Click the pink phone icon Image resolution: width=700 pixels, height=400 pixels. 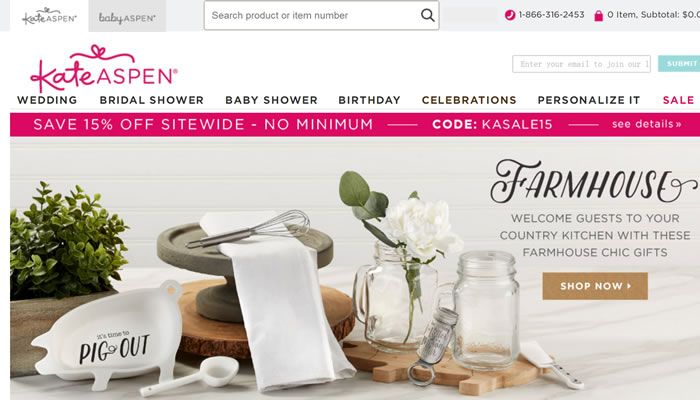510,15
